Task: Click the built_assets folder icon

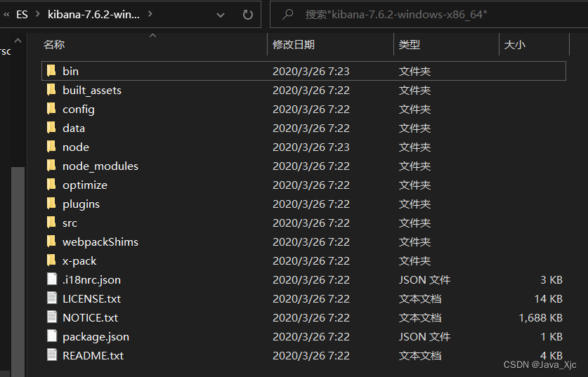Action: pos(51,90)
